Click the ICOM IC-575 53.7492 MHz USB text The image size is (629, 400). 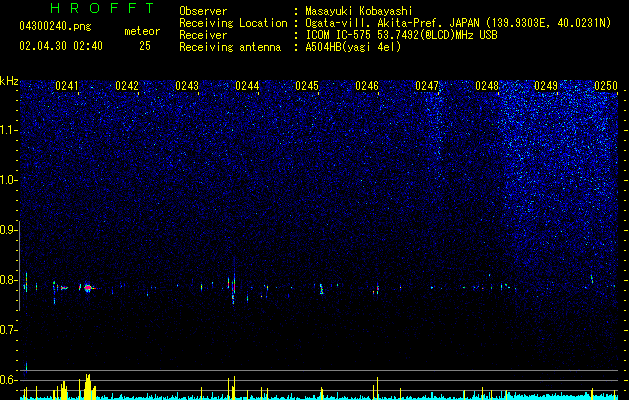401,35
